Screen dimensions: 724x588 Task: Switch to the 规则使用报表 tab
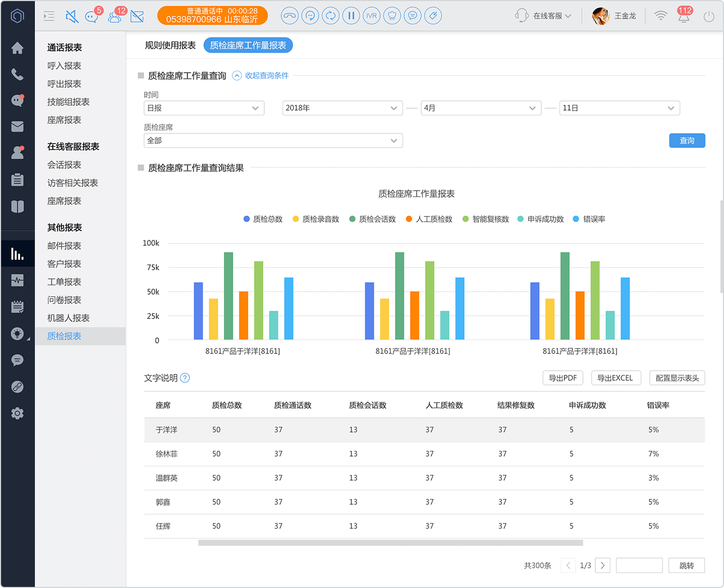(x=170, y=45)
